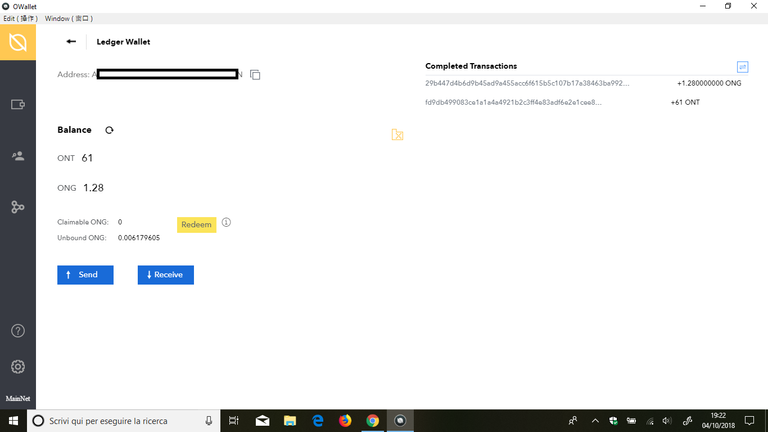768x432 pixels.
Task: Open the Help icon in sidebar
Action: click(18, 331)
